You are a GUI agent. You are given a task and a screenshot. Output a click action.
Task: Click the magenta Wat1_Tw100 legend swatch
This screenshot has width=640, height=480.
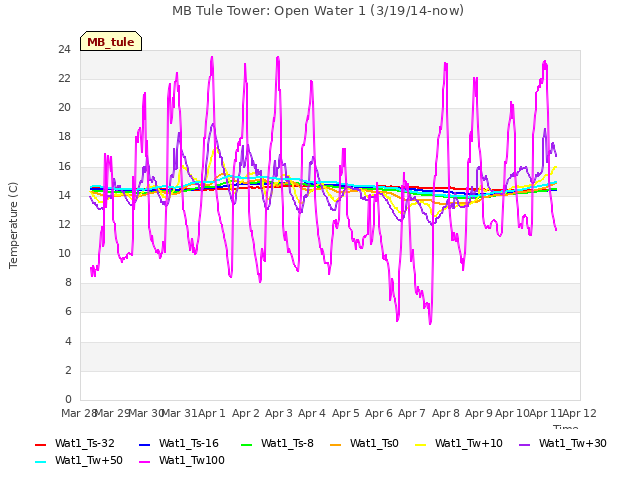click(x=144, y=462)
